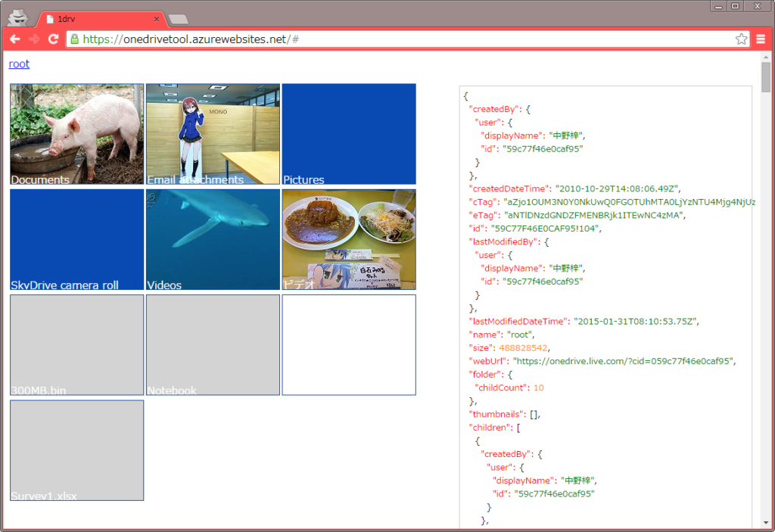Click the forward navigation arrow
This screenshot has height=532, width=775.
pyautogui.click(x=33, y=39)
